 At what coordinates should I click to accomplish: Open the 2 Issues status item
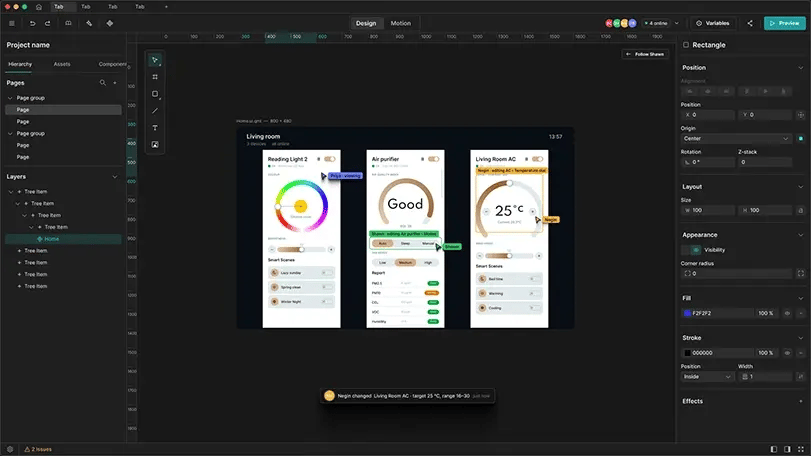(x=38, y=449)
